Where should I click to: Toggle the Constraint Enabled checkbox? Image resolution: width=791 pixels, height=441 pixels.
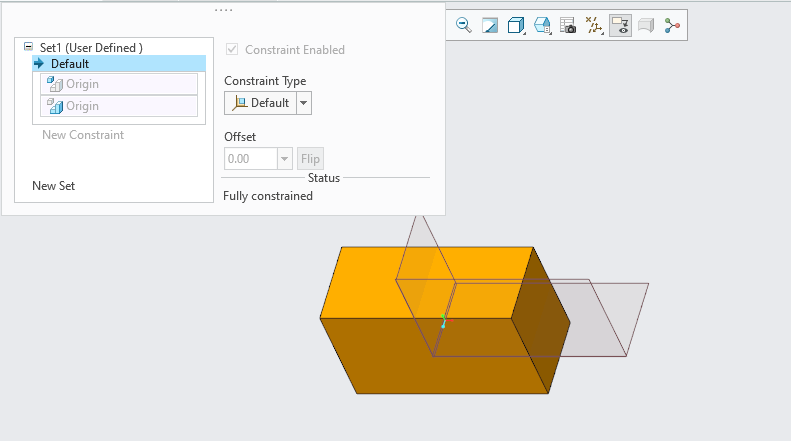[232, 49]
